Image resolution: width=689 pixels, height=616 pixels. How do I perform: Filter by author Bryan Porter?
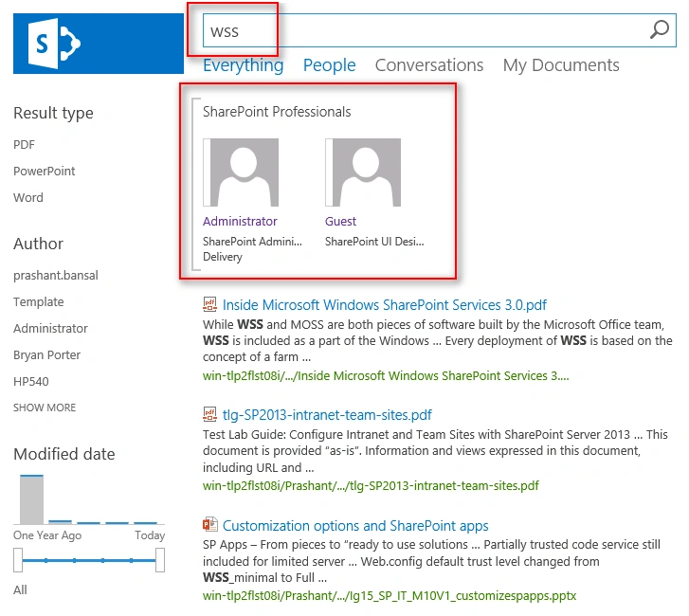tap(47, 354)
